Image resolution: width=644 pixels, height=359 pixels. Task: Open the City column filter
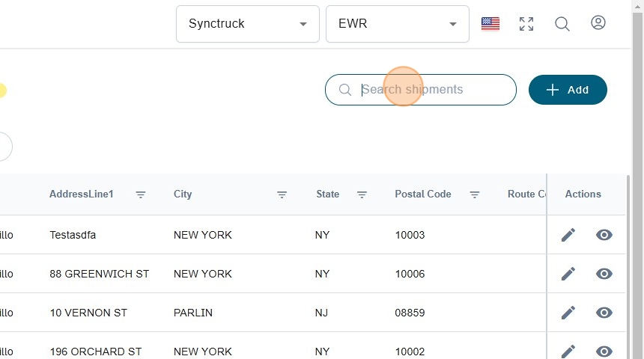[x=282, y=194]
